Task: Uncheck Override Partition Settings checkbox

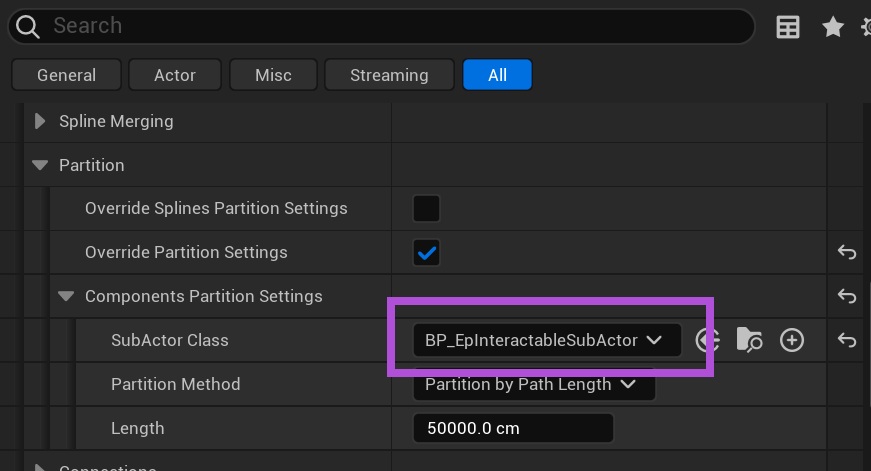Action: pos(427,253)
